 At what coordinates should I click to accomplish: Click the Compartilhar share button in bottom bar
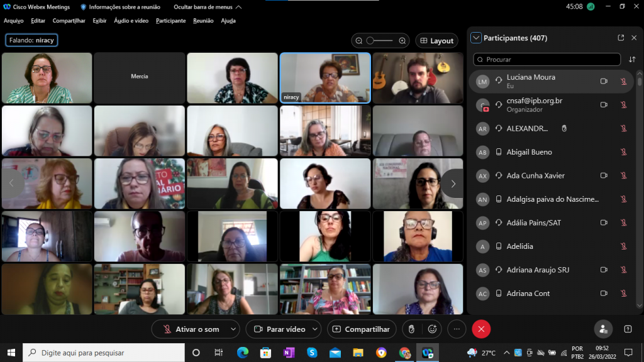[362, 329]
